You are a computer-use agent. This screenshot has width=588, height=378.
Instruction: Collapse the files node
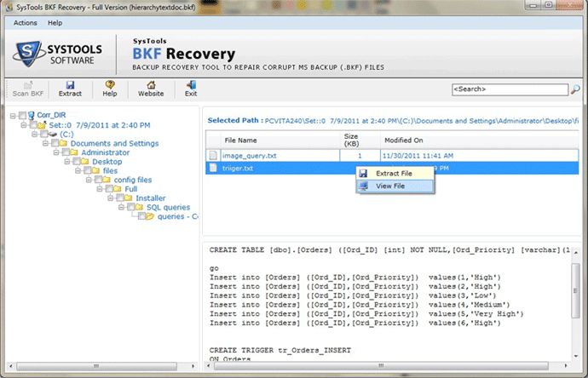[x=78, y=170]
